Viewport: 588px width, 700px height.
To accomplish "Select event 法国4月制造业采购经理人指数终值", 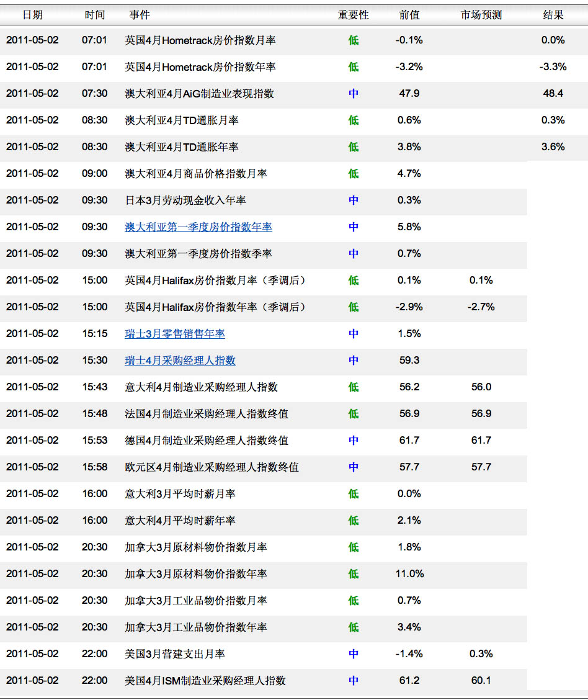I will tap(206, 414).
